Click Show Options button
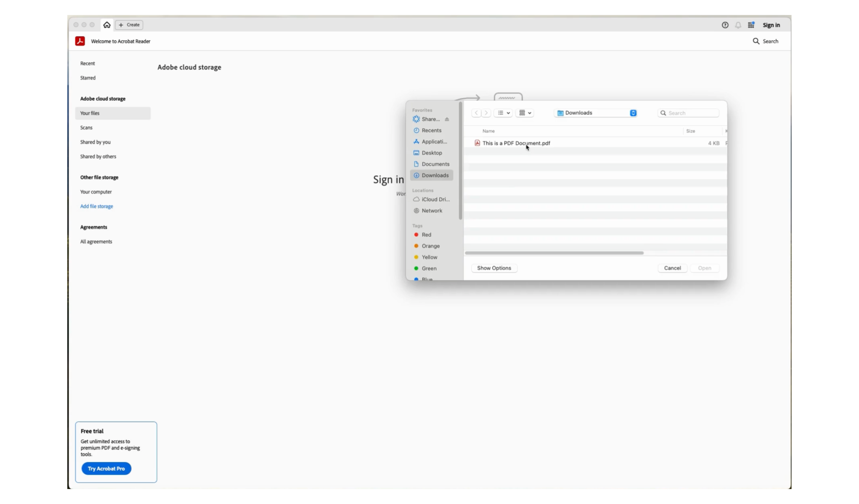Viewport: 859px width, 504px height. (x=494, y=268)
